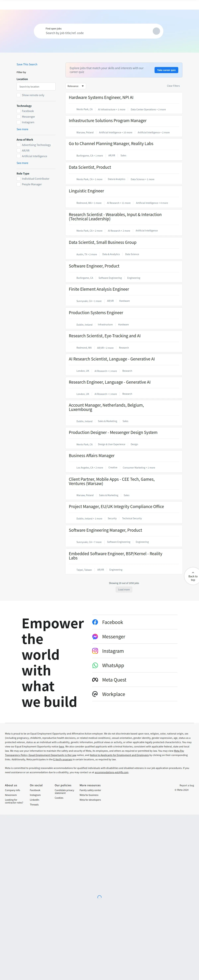Click Candidate privacy statement link
The width and height of the screenshot is (199, 980).
65,792
